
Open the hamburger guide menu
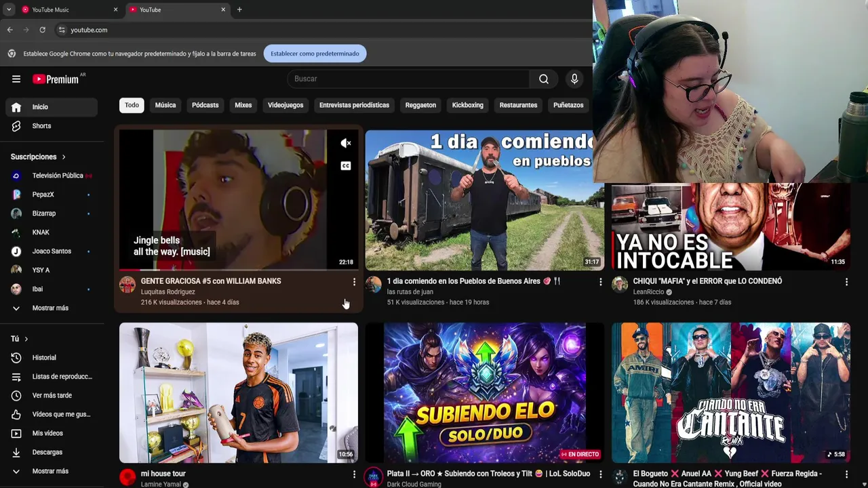point(16,79)
